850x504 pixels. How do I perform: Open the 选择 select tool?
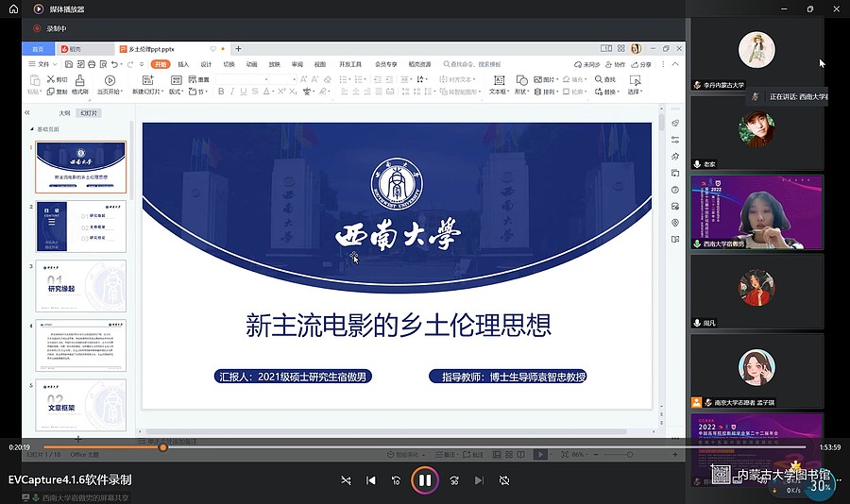click(x=635, y=85)
